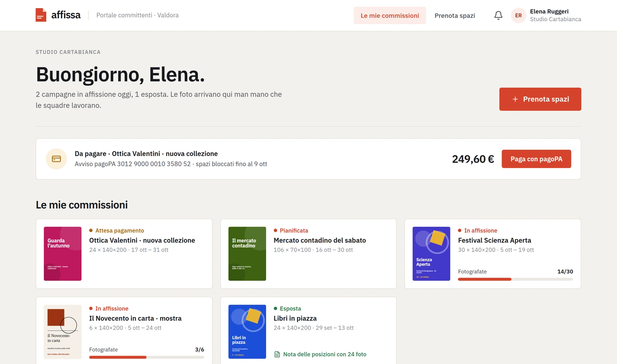
Task: Click the plus icon on Prenota spazi button
Action: [x=515, y=99]
